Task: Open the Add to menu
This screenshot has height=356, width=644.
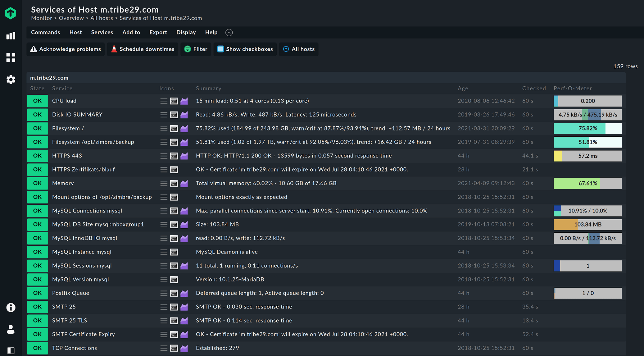Action: 131,32
